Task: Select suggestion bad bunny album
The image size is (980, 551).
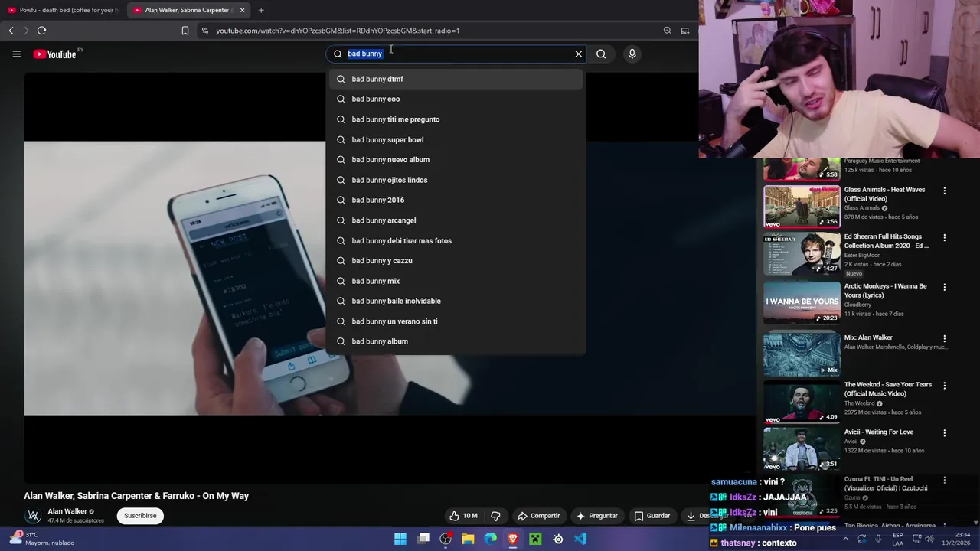Action: 456,341
